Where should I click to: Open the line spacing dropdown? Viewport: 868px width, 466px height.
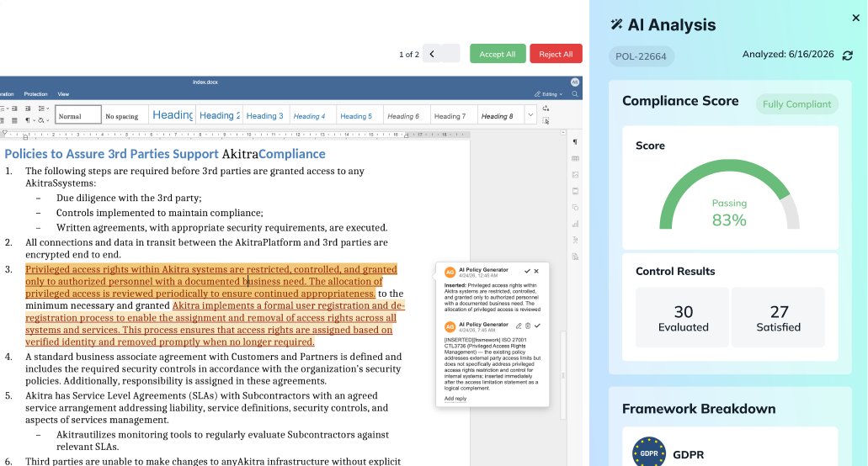44,109
